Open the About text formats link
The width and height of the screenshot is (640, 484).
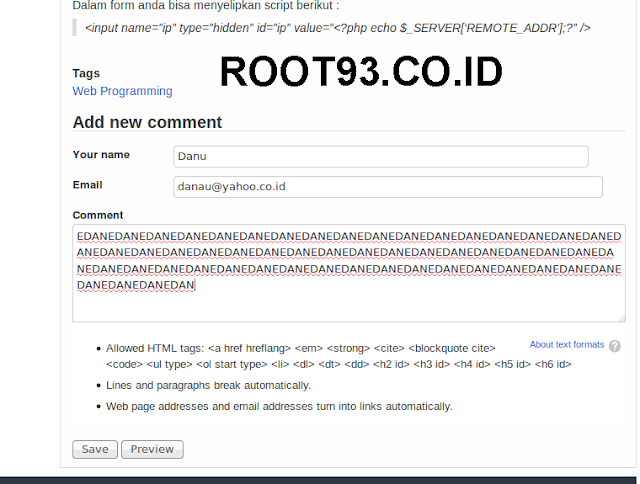(x=567, y=344)
